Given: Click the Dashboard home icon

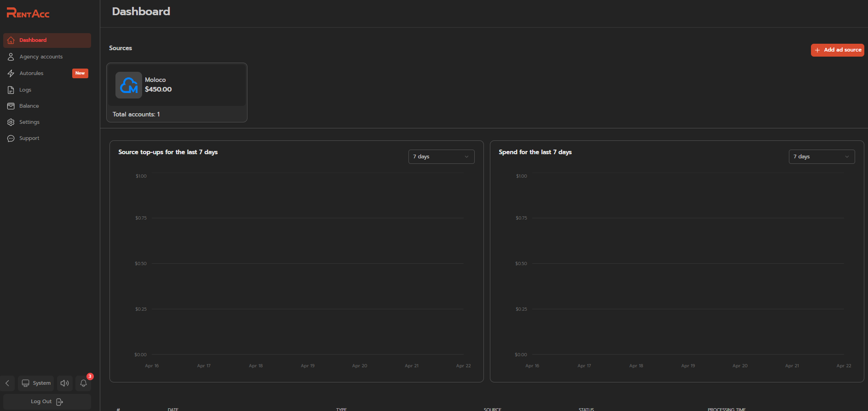Looking at the screenshot, I should click(11, 41).
